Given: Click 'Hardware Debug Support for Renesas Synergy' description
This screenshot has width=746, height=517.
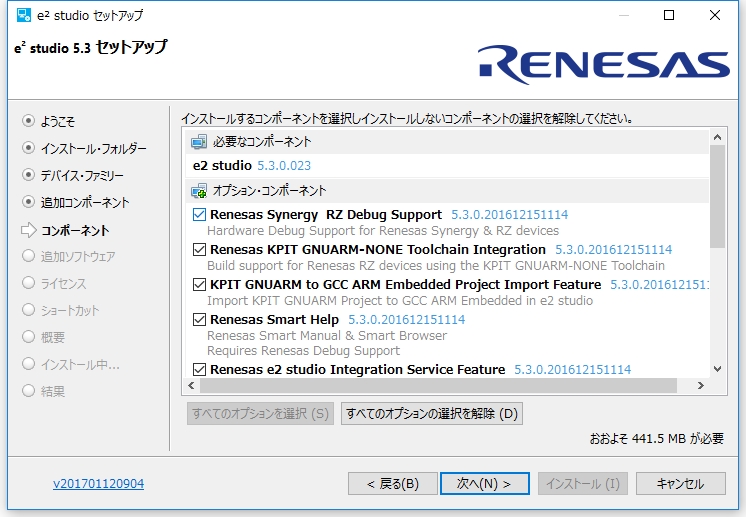Looking at the screenshot, I should [383, 231].
